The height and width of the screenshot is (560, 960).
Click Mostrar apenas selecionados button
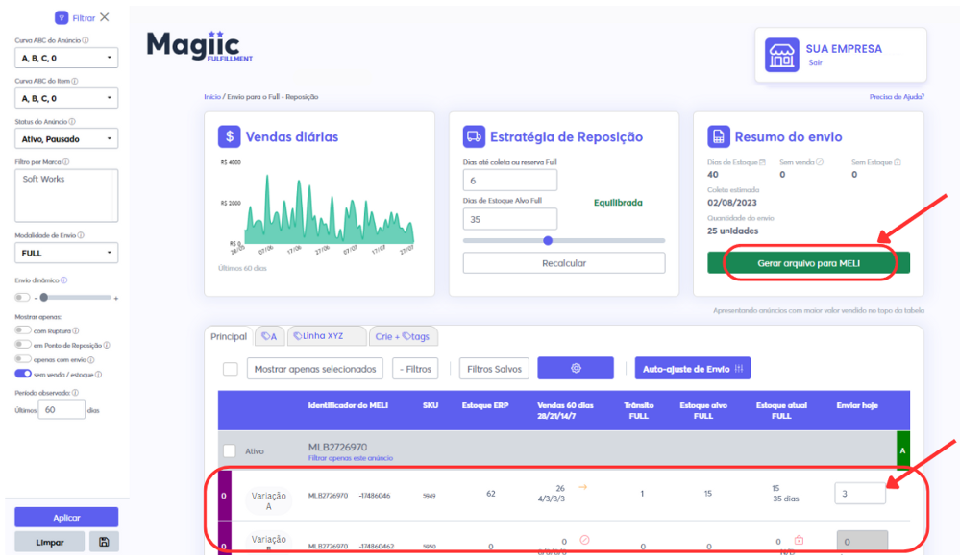tap(314, 369)
